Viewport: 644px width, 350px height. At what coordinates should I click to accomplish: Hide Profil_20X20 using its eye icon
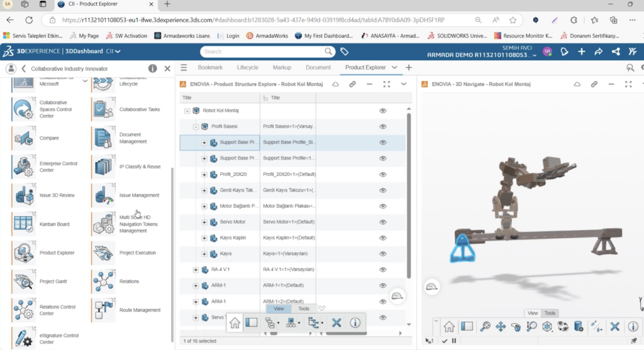point(383,175)
